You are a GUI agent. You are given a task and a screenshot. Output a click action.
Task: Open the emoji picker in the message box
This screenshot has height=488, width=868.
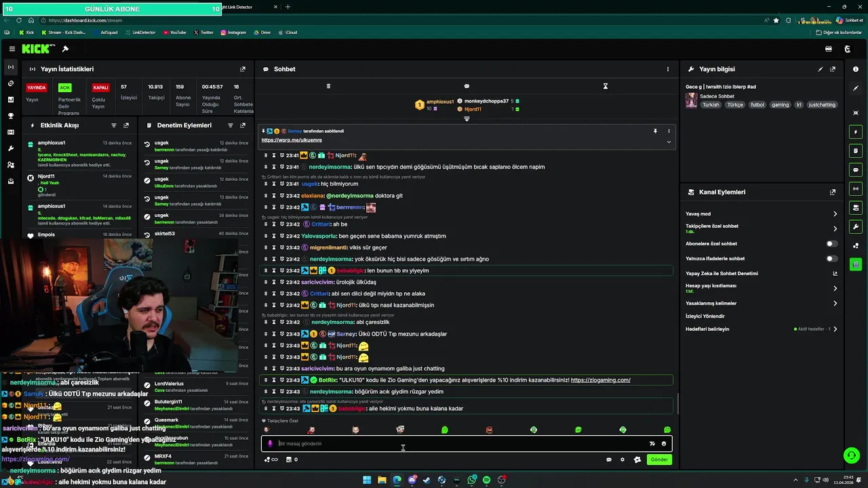664,443
